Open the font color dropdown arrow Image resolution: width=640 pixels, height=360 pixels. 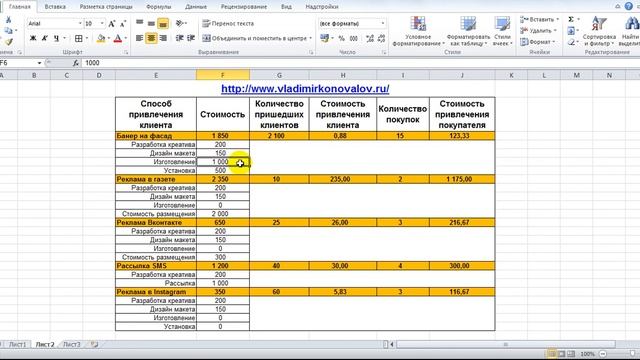[126, 38]
